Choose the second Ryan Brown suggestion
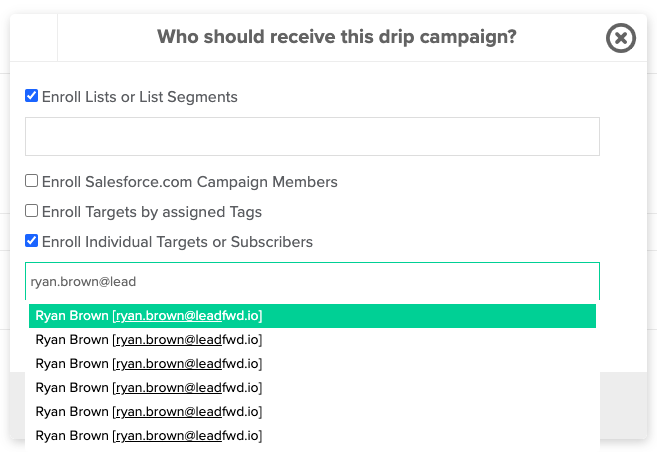 click(312, 340)
